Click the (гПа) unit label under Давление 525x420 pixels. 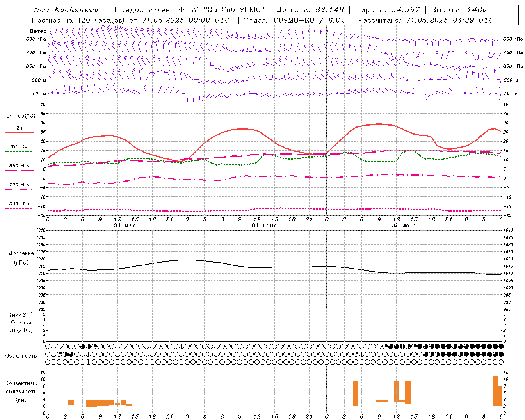point(21,263)
